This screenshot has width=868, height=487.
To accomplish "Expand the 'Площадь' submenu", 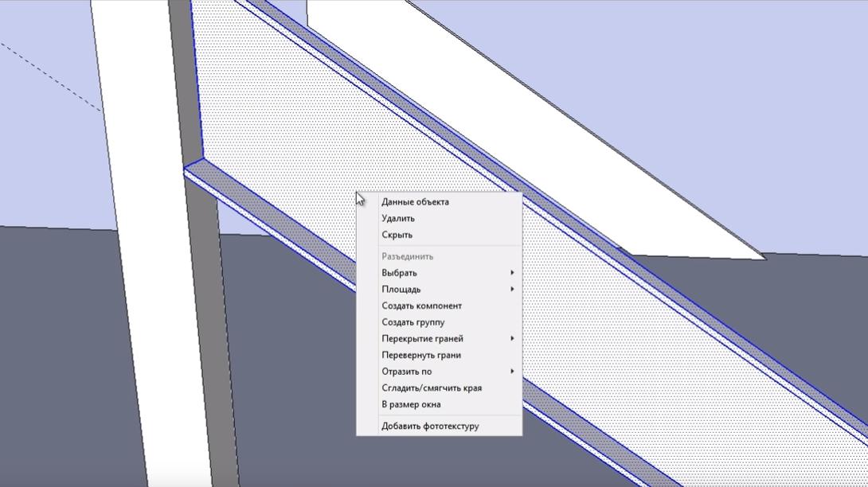I will coord(401,290).
